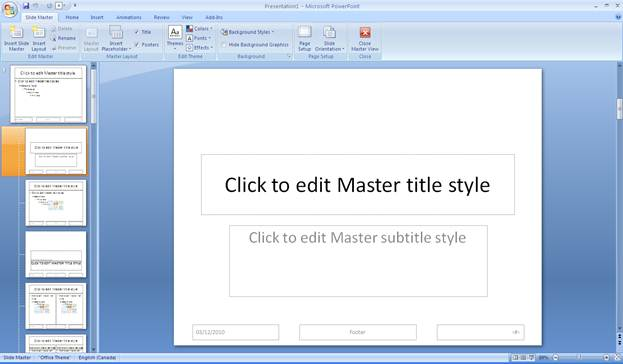Insert a new Layout
This screenshot has height=364, width=623.
click(x=39, y=39)
